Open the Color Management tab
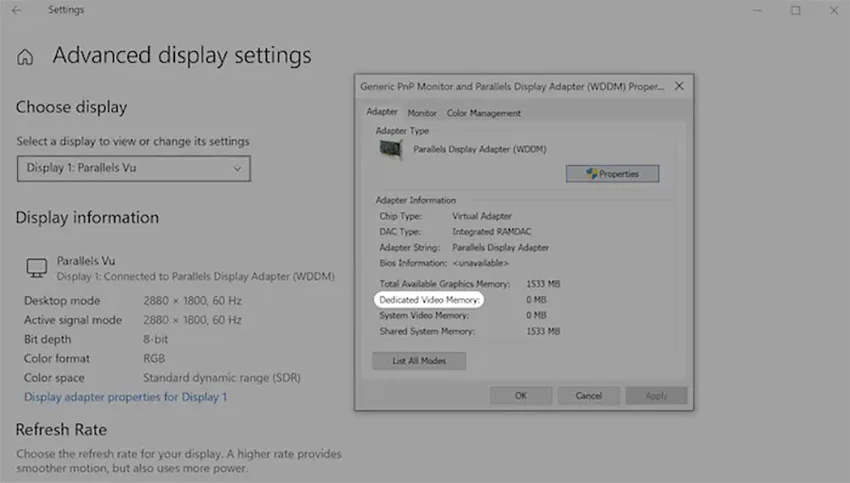This screenshot has height=483, width=850. (484, 113)
